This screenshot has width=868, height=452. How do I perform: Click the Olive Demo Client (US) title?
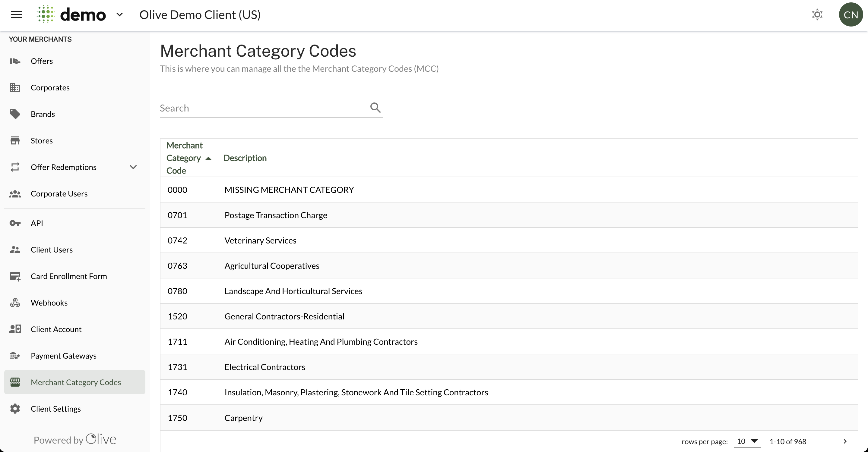coord(200,14)
